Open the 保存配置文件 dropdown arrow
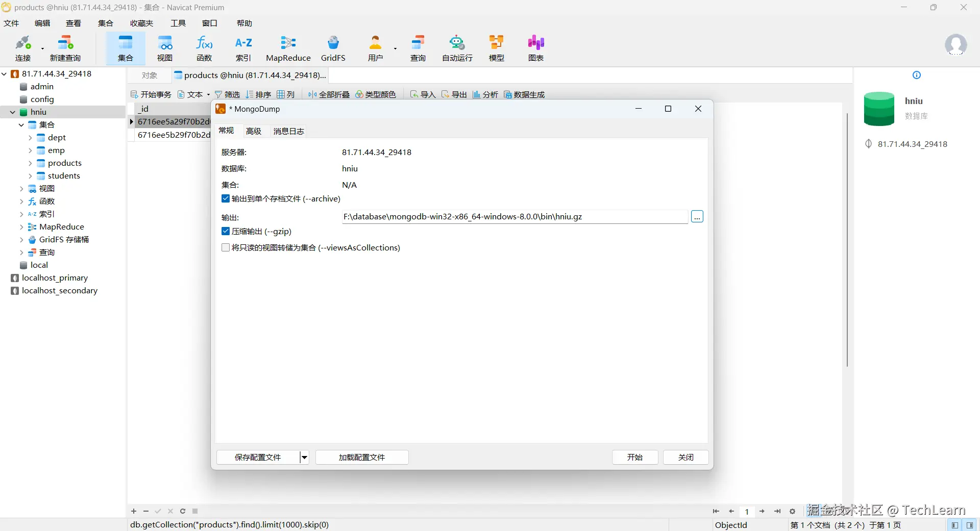This screenshot has width=980, height=531. [304, 458]
